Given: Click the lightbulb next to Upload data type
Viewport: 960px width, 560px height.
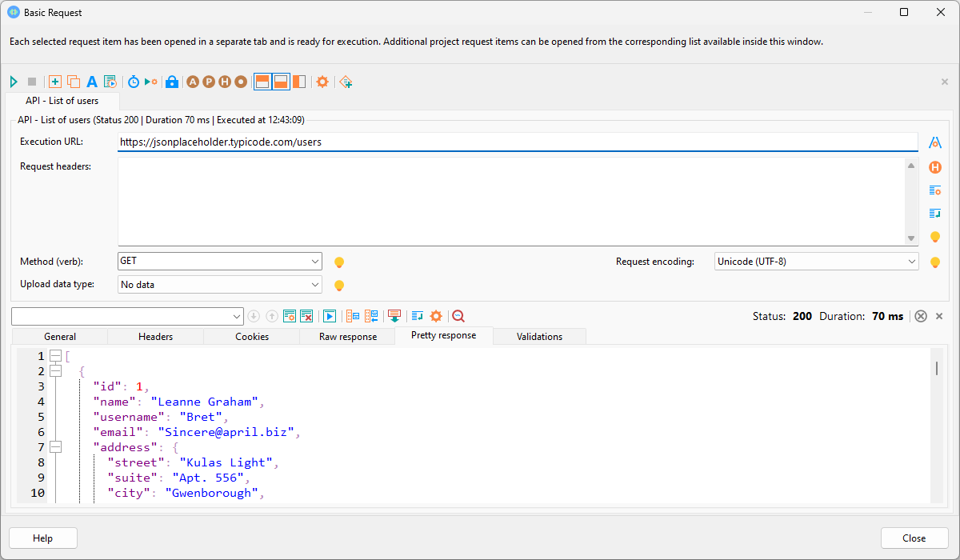Looking at the screenshot, I should coord(338,285).
